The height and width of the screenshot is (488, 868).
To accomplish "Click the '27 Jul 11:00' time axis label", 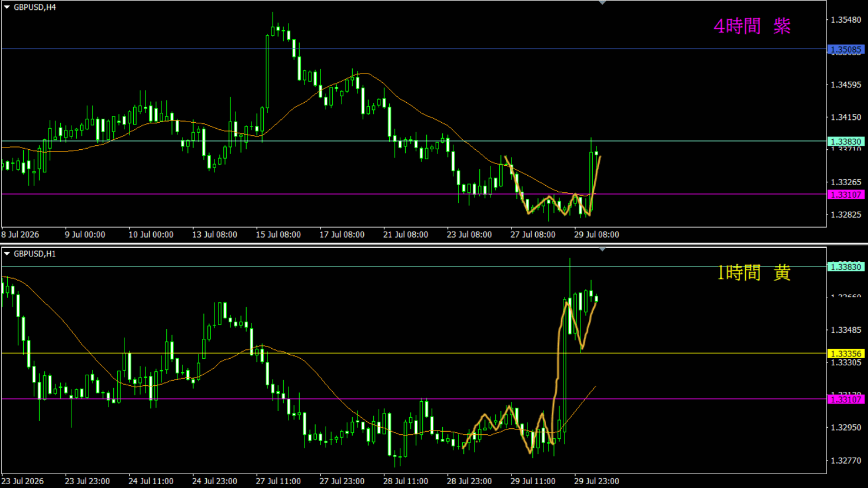I will (x=278, y=481).
